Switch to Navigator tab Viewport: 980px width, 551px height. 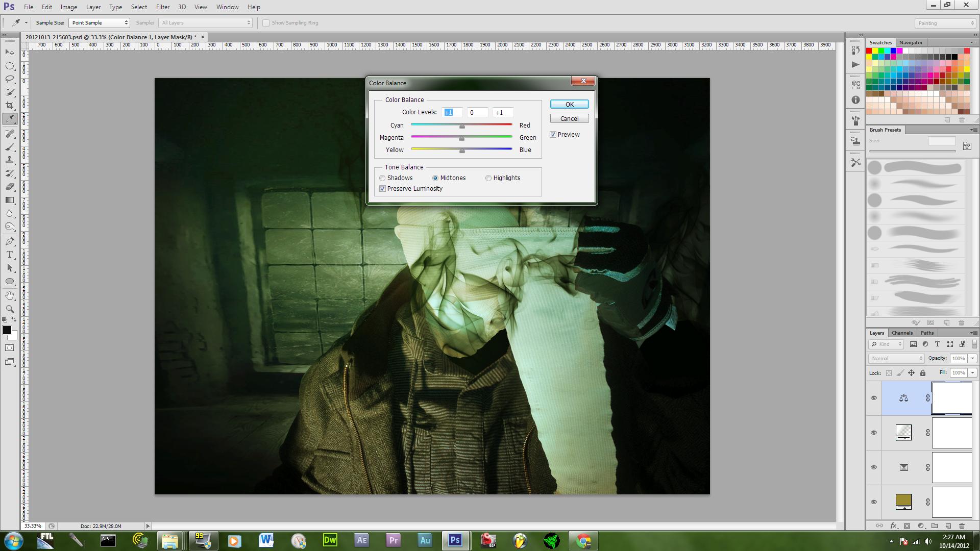911,42
